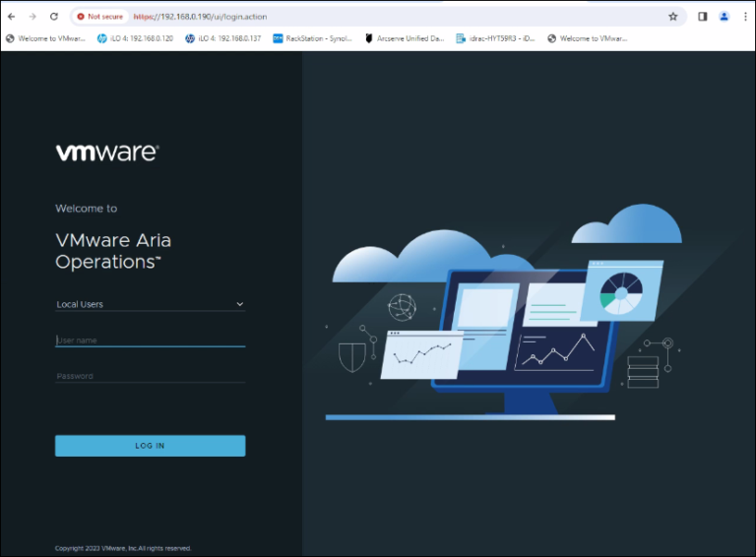Open the last Welcome to VMware bookmark
Image resolution: width=756 pixels, height=557 pixels.
click(x=587, y=38)
